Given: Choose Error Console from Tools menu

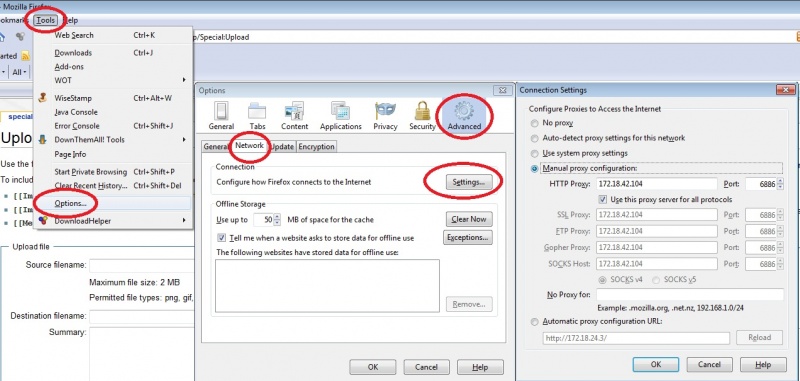Looking at the screenshot, I should 77,125.
